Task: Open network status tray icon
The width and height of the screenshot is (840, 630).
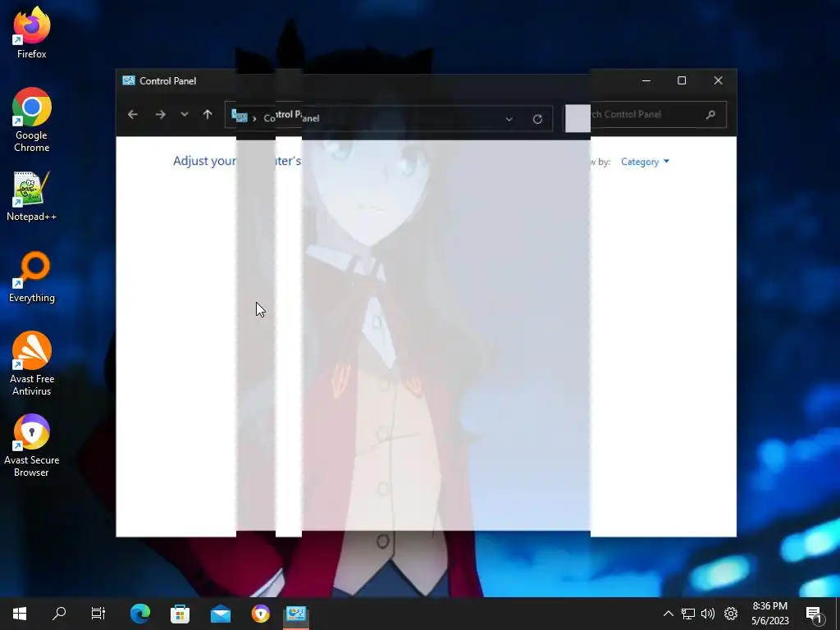Action: 688,614
